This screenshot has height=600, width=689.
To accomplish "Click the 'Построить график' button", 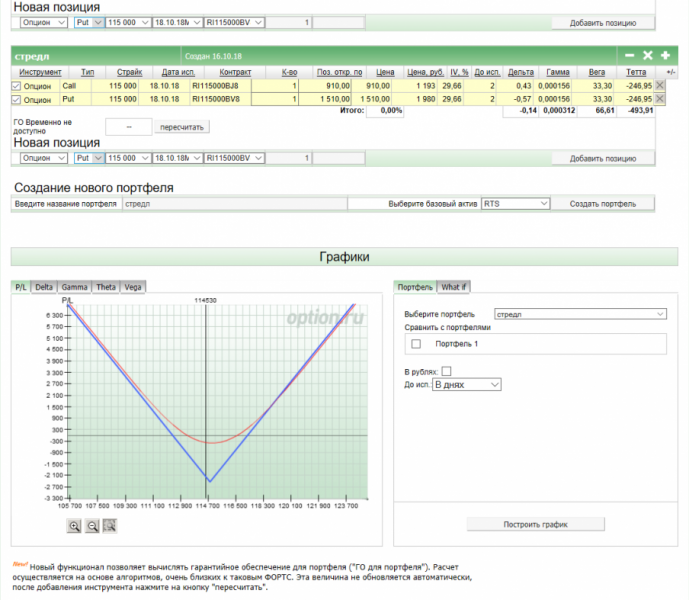I will click(x=537, y=524).
